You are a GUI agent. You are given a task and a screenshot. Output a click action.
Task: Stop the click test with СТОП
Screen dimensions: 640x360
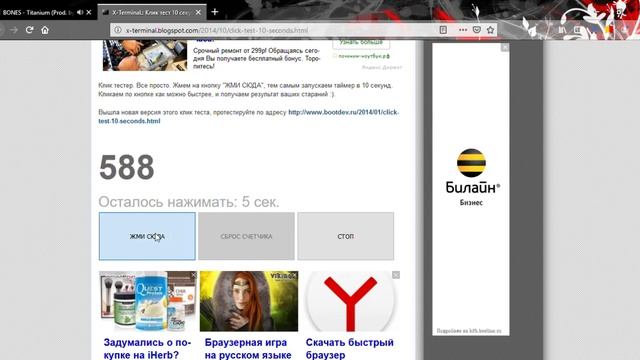(346, 236)
